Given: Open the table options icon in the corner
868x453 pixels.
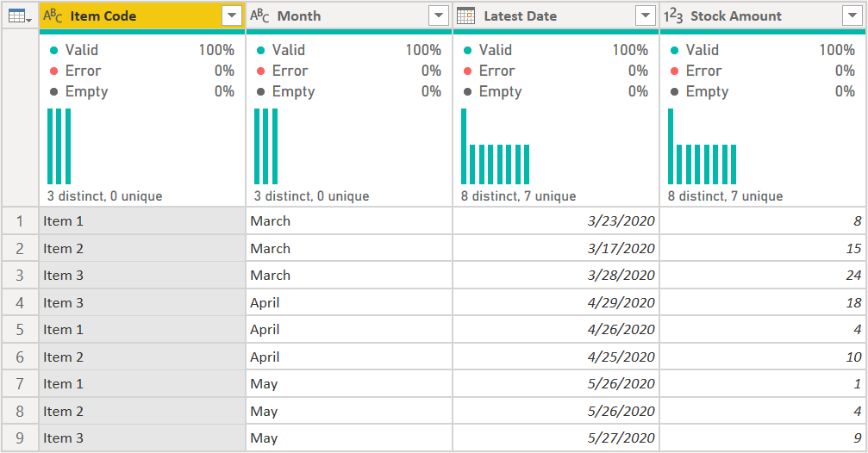Looking at the screenshot, I should (x=20, y=16).
